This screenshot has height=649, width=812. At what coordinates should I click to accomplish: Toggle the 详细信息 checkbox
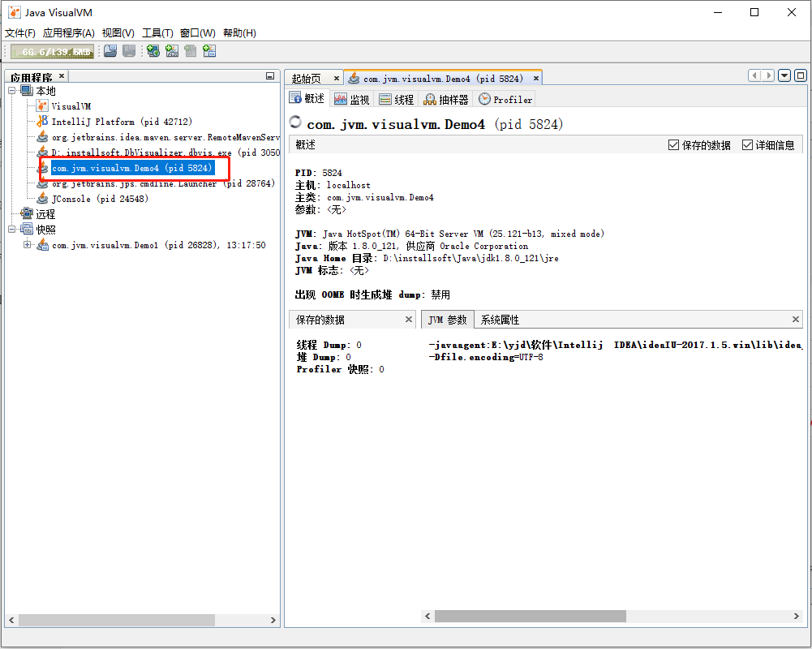click(747, 145)
